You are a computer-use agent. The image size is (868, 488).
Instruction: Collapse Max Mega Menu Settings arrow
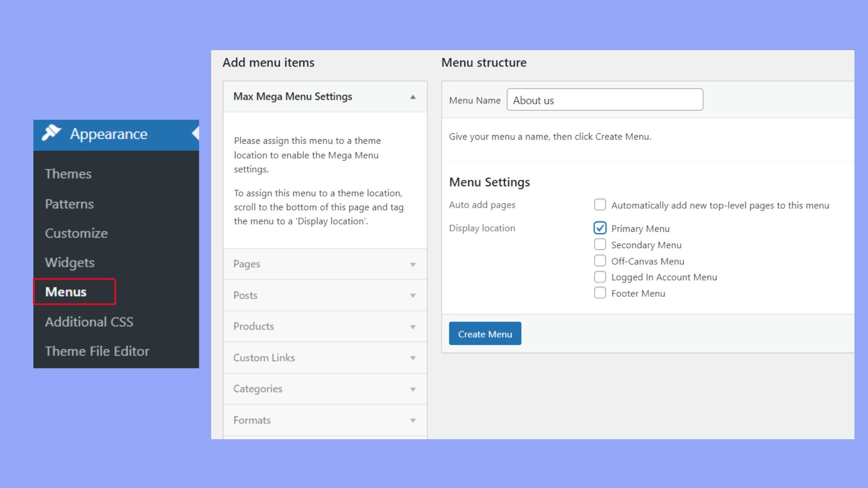pos(412,97)
